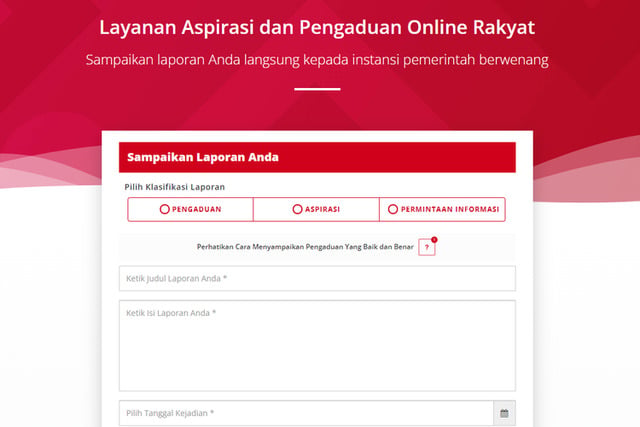Focus the Ketik Judul Laporan Anda field
Screen dimensions: 640x427
tap(317, 278)
